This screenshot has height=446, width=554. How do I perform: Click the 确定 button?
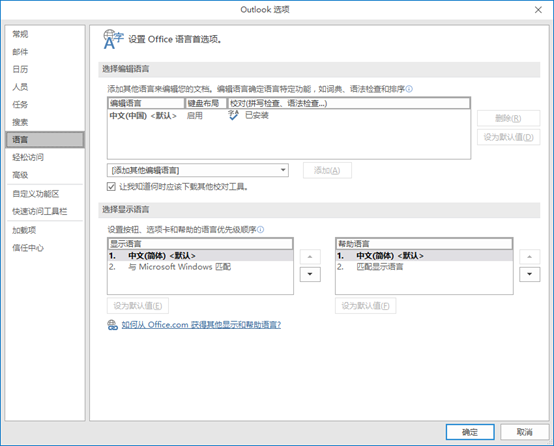pos(470,432)
